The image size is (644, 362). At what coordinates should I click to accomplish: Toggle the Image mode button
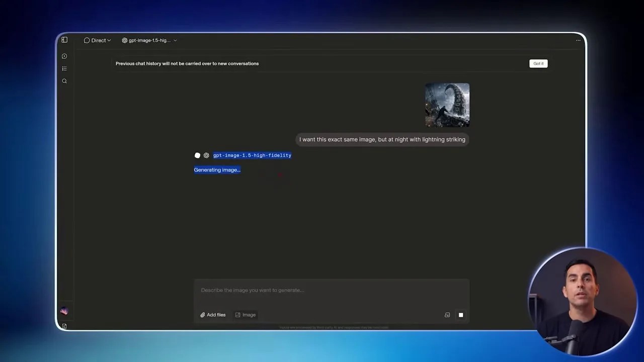[246, 315]
